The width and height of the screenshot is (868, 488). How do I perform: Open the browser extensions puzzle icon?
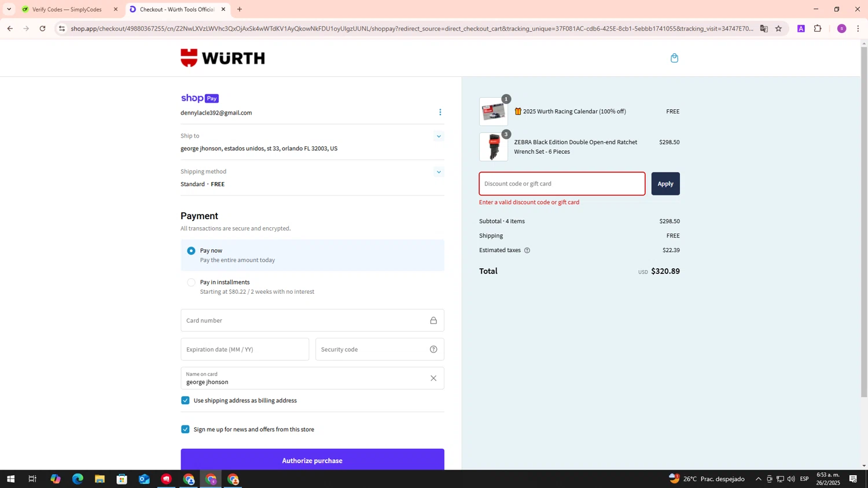point(818,28)
